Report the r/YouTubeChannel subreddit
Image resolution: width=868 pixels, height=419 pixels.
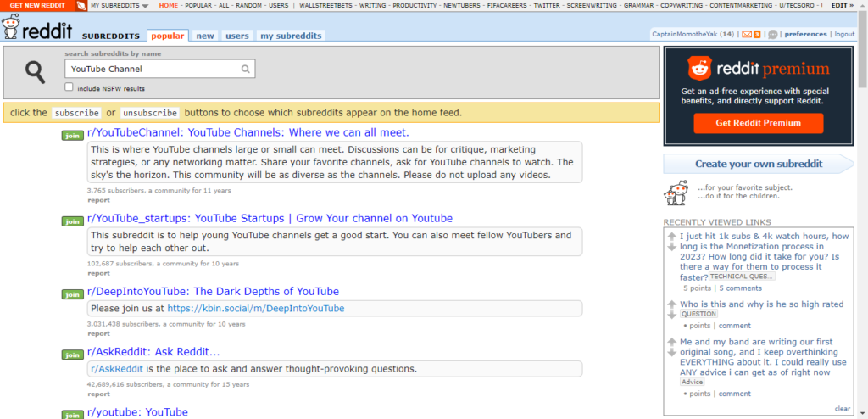(98, 200)
